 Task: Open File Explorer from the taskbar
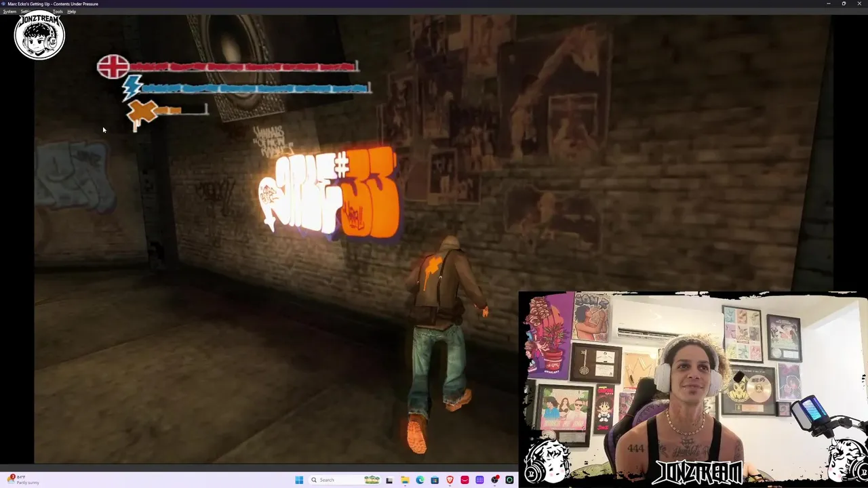[x=405, y=480]
